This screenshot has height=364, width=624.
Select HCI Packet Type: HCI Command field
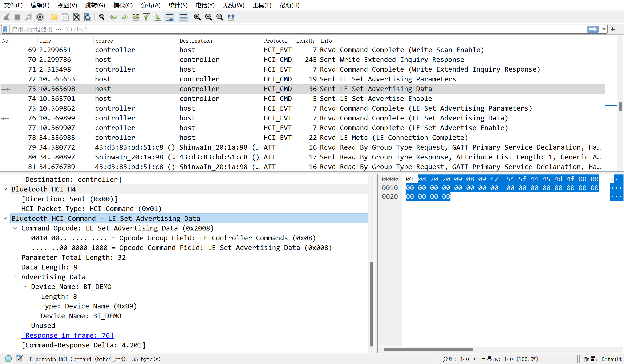click(91, 209)
